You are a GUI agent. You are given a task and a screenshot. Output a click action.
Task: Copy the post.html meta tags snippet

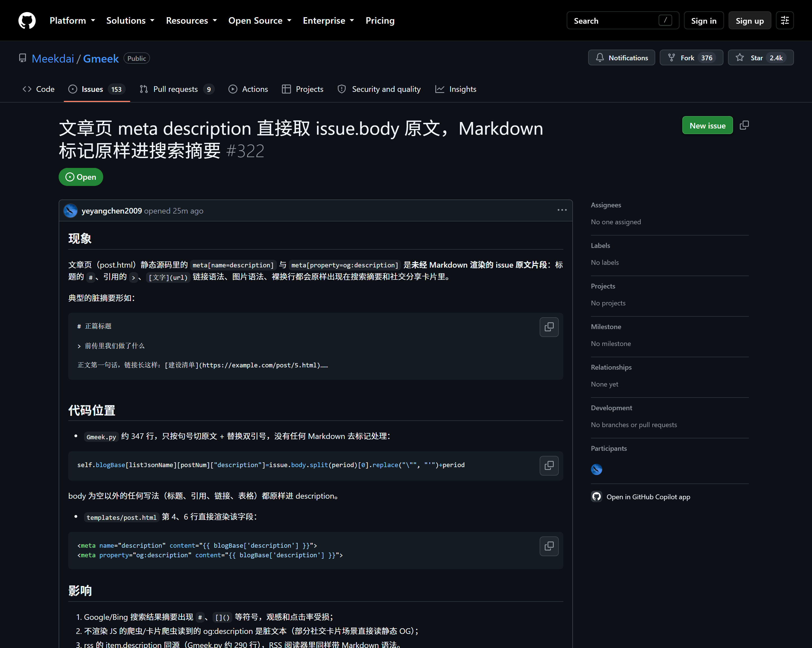pyautogui.click(x=549, y=546)
